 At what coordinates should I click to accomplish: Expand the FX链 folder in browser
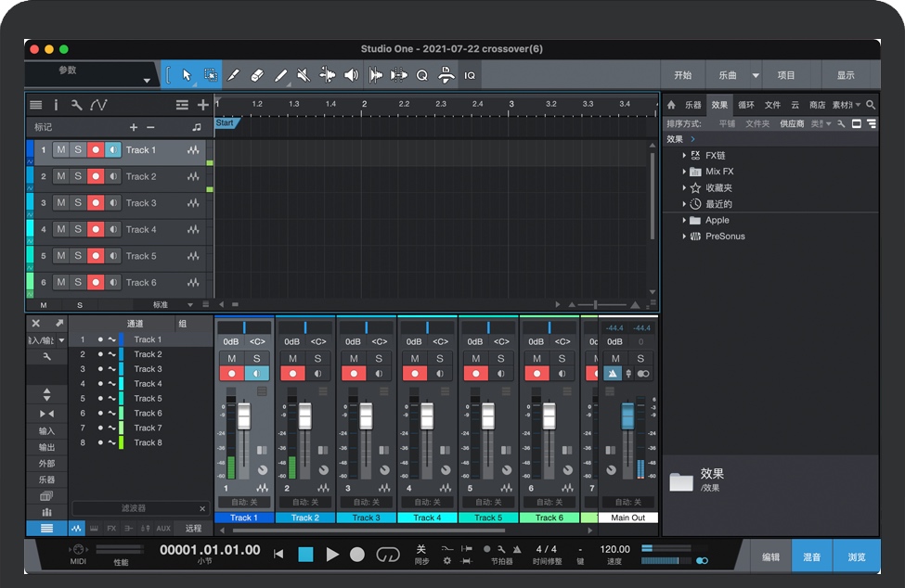(684, 156)
